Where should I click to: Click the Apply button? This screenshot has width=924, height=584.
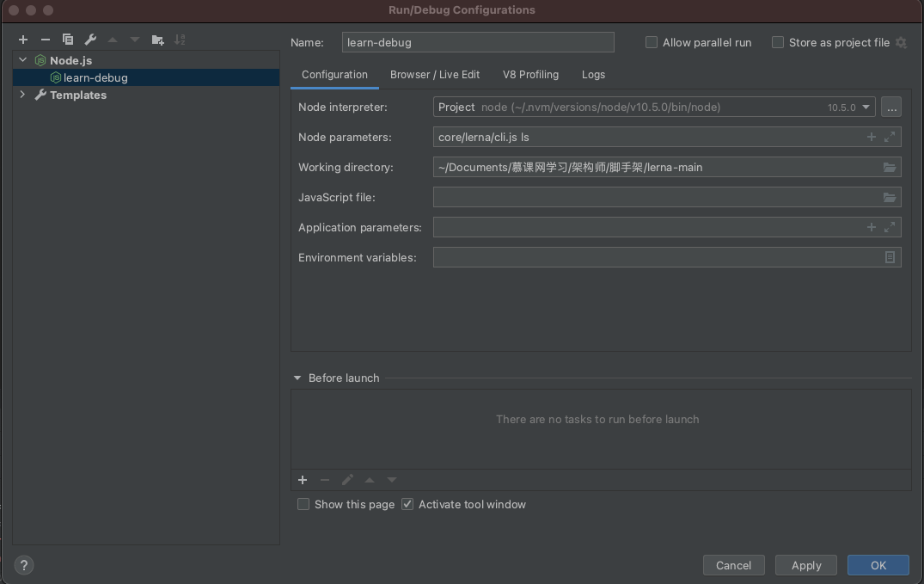(806, 565)
